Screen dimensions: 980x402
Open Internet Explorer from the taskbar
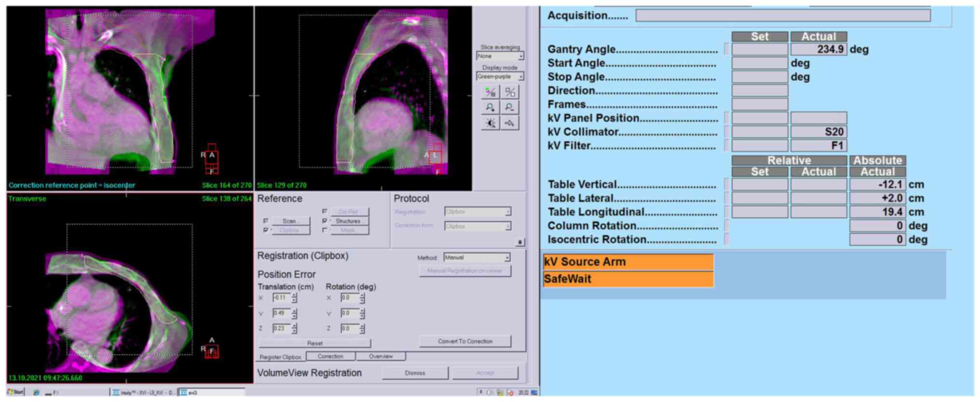click(x=36, y=392)
